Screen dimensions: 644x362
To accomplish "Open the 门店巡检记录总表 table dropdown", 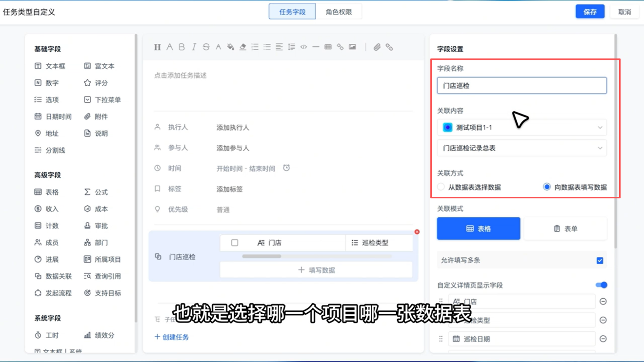I will pos(522,148).
